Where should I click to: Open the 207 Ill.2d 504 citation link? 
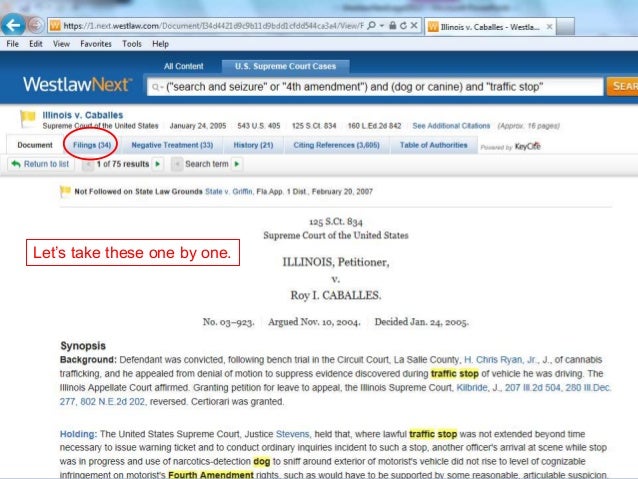(532, 387)
